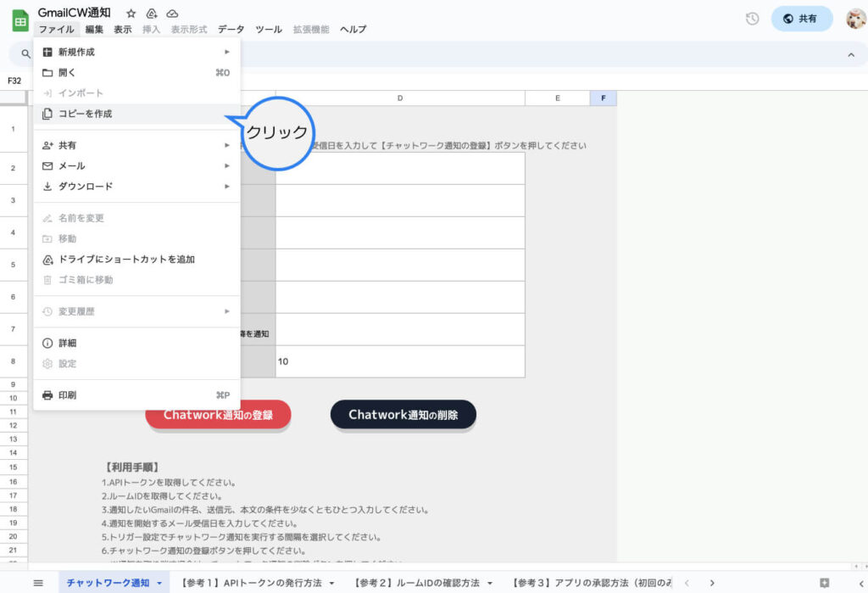Open the ファイル menu bar item
868x593 pixels.
click(57, 30)
